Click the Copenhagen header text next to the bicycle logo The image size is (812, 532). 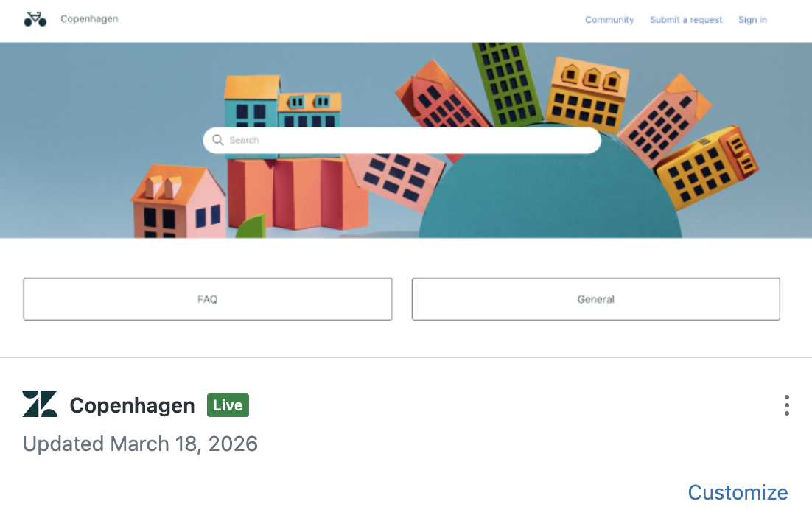[89, 19]
